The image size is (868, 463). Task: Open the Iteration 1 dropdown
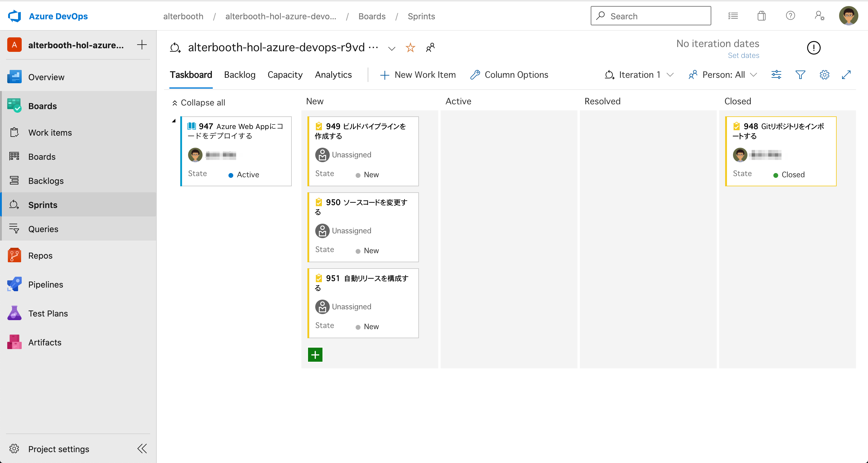(x=639, y=75)
